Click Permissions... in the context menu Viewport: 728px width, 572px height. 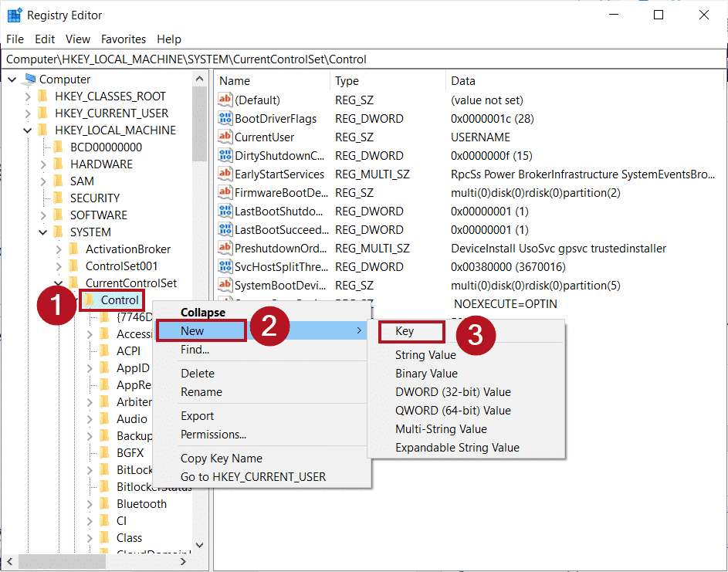click(262, 435)
